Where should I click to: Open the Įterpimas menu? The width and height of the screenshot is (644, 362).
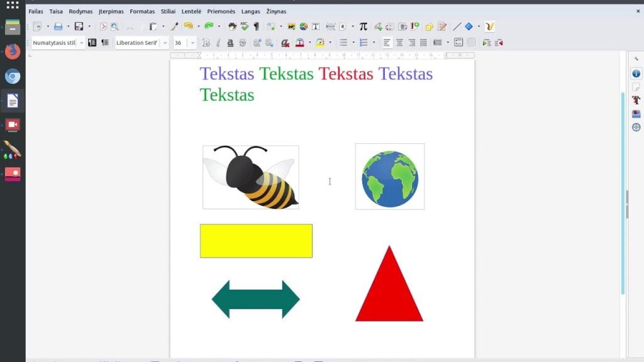pyautogui.click(x=111, y=11)
